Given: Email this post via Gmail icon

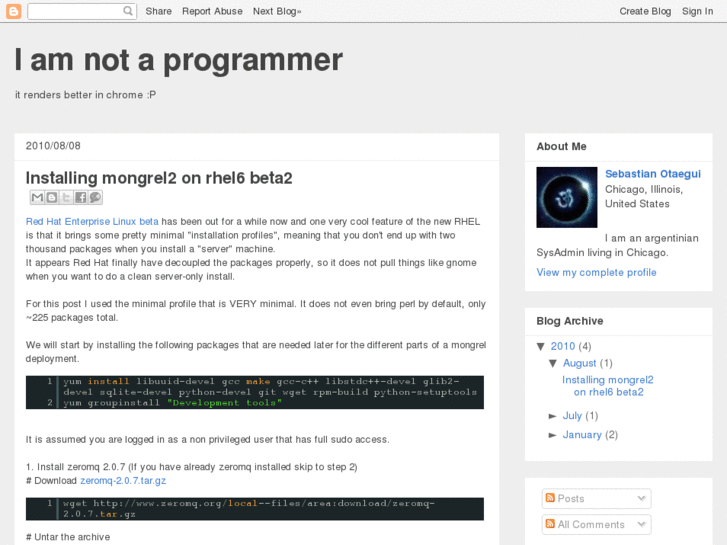Looking at the screenshot, I should pos(37,198).
